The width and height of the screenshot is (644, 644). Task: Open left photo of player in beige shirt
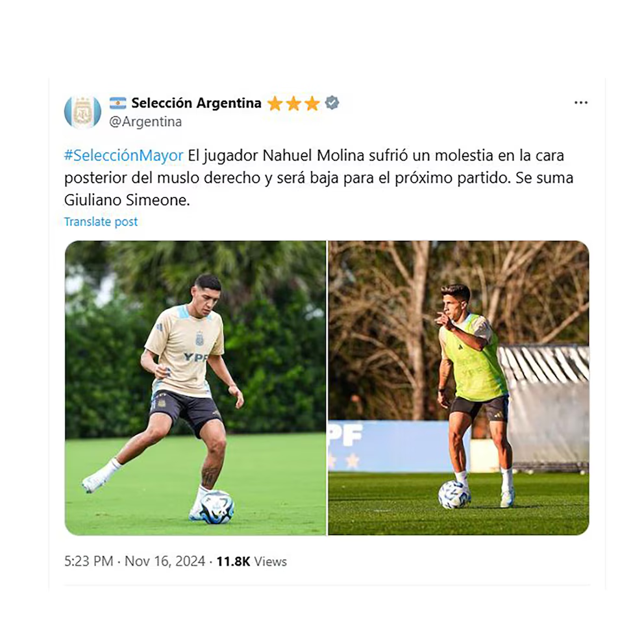(x=195, y=388)
